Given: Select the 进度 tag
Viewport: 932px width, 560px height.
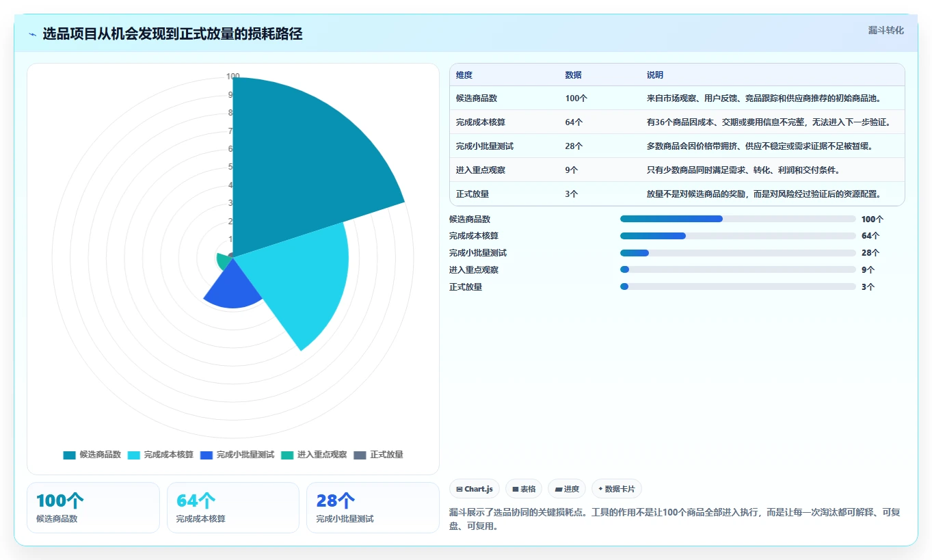Looking at the screenshot, I should tap(567, 489).
